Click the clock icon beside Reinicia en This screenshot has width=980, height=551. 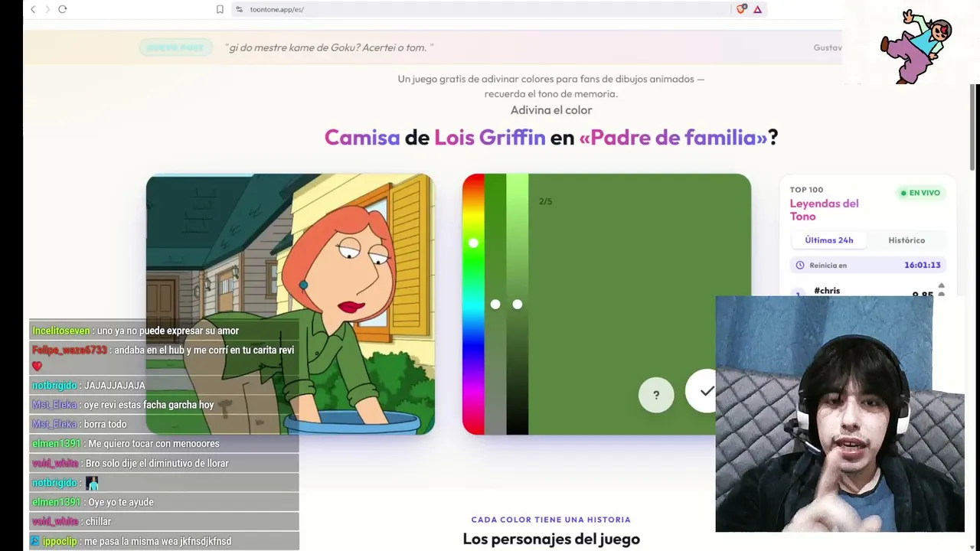(800, 266)
